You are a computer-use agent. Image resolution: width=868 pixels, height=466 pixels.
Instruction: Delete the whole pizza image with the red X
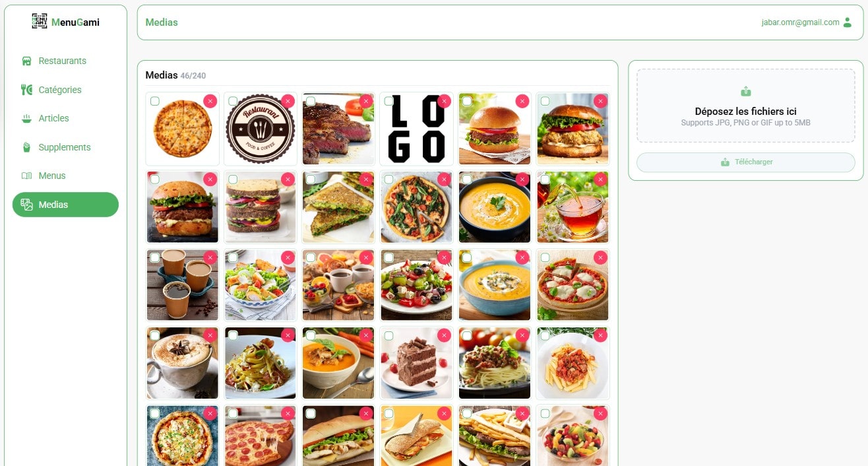(210, 101)
